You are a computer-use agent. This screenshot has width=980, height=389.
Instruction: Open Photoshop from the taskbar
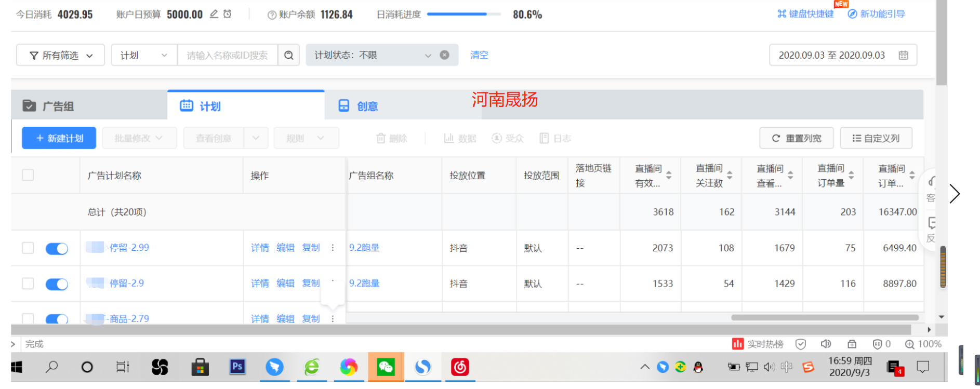tap(237, 367)
